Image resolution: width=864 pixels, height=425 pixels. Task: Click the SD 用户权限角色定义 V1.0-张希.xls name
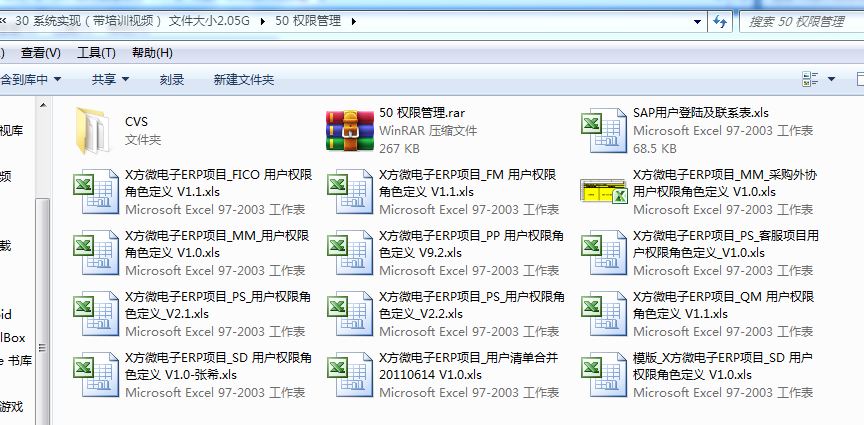pyautogui.click(x=219, y=367)
